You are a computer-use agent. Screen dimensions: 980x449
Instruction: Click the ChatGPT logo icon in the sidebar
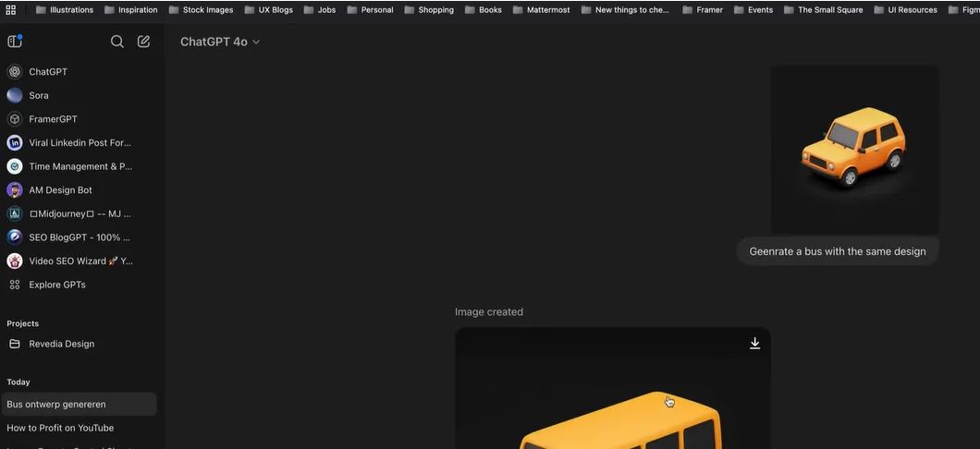(x=15, y=72)
